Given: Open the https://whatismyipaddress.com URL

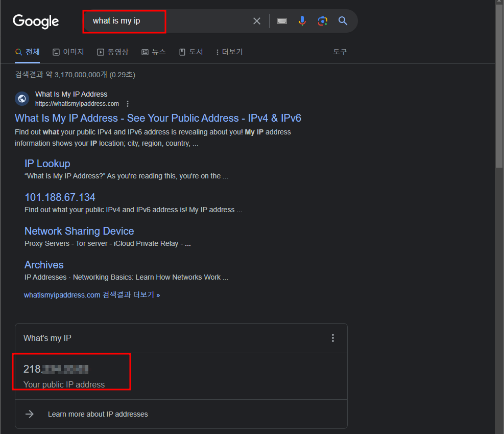Looking at the screenshot, I should tap(77, 104).
